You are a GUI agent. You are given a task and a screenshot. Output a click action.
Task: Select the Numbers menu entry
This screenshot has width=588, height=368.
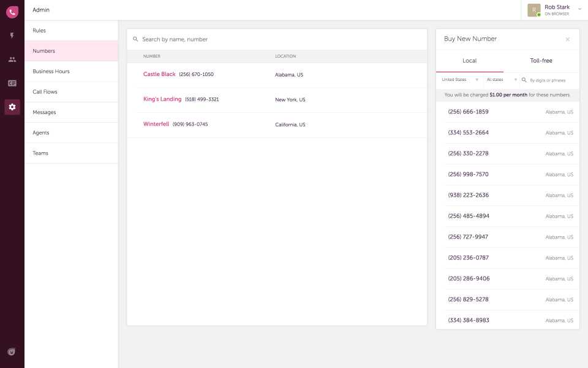43,51
